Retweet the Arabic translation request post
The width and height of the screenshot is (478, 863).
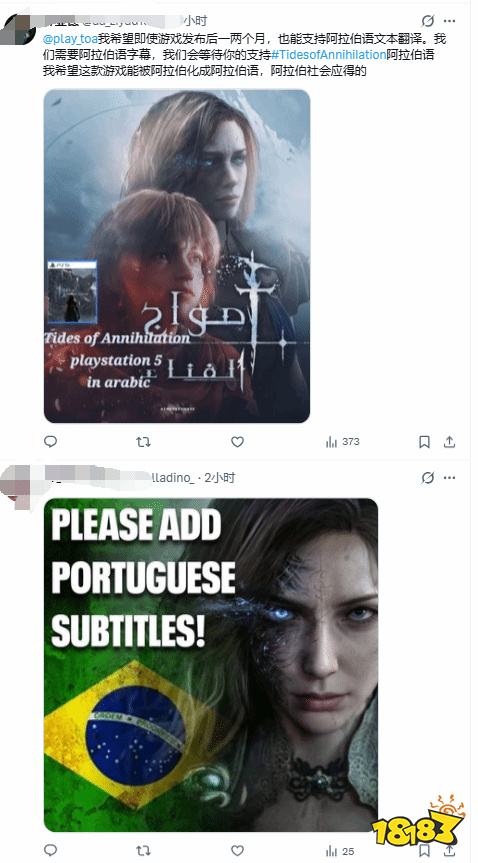(x=143, y=441)
